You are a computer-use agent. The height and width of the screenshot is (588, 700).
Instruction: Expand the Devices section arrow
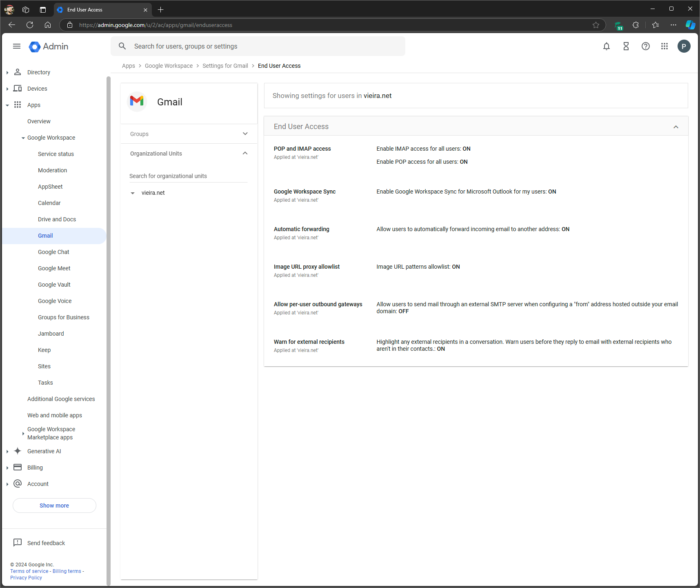click(x=7, y=89)
